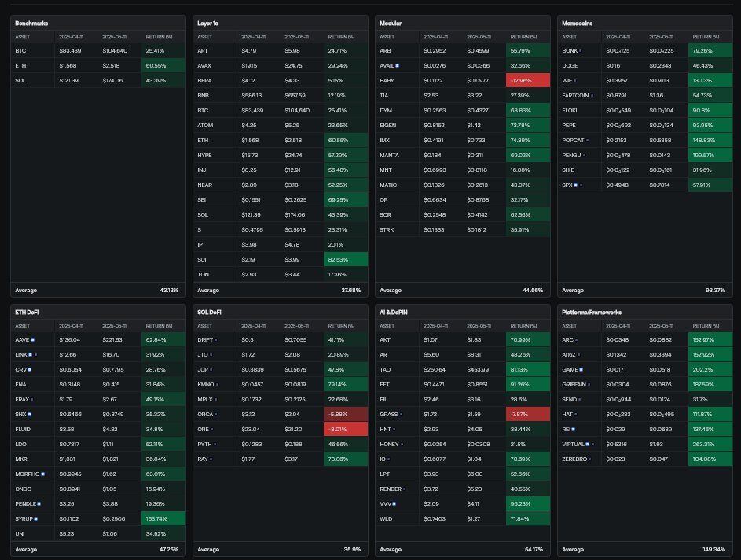Click the blue marker icon beside PENDLE
The height and width of the screenshot is (560, 741).
(x=39, y=503)
